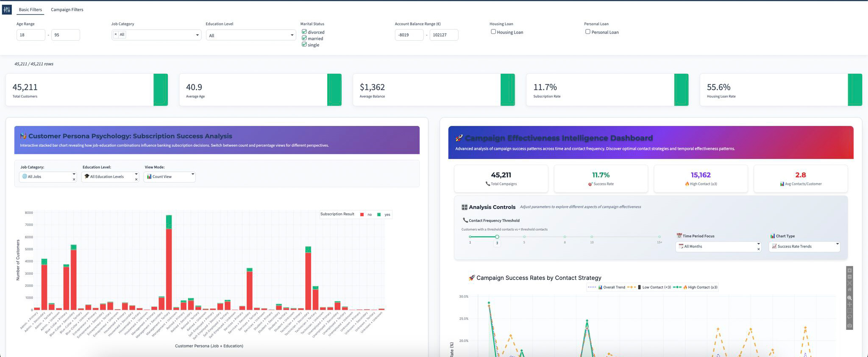
Task: Select the magnifier zoom tool in plot toolbar
Action: [x=849, y=298]
